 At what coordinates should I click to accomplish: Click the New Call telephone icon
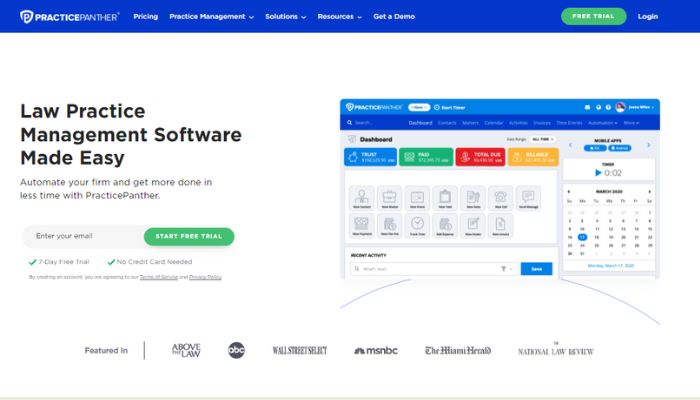pos(500,198)
